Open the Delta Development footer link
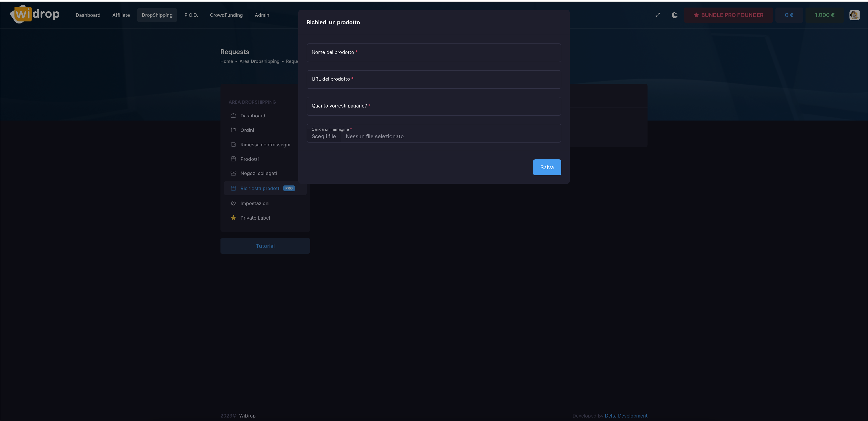The width and height of the screenshot is (868, 421). (x=626, y=415)
